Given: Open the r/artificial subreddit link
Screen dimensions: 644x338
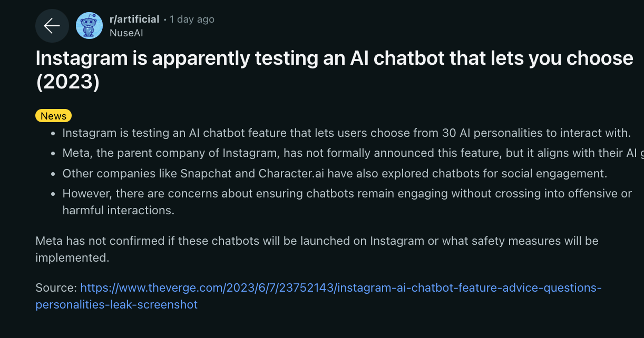Looking at the screenshot, I should 134,19.
